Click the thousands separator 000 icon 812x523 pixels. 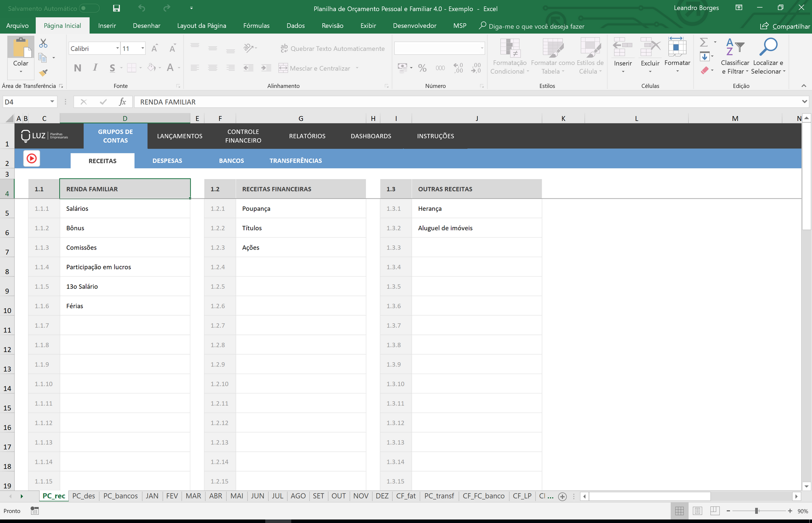click(x=440, y=68)
